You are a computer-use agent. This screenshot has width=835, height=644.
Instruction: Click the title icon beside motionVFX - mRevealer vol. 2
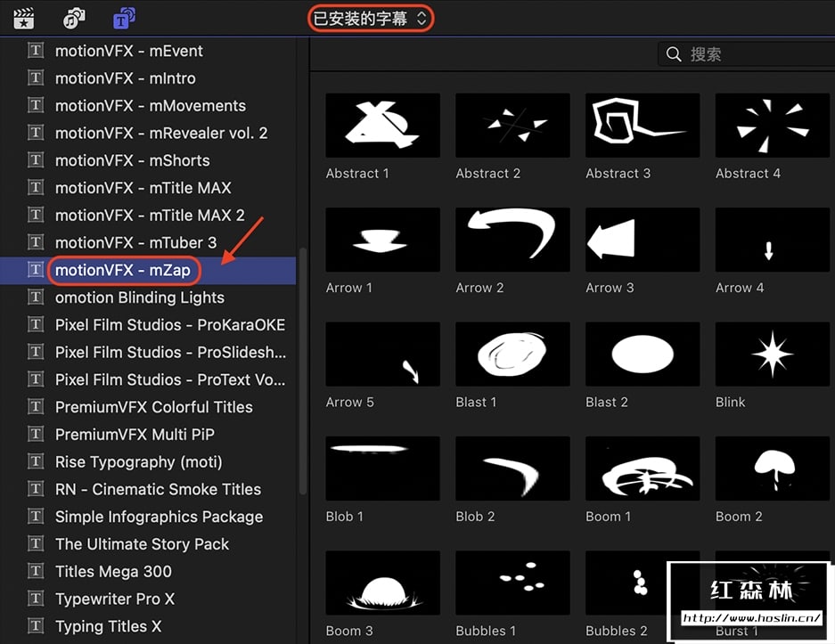(x=36, y=133)
